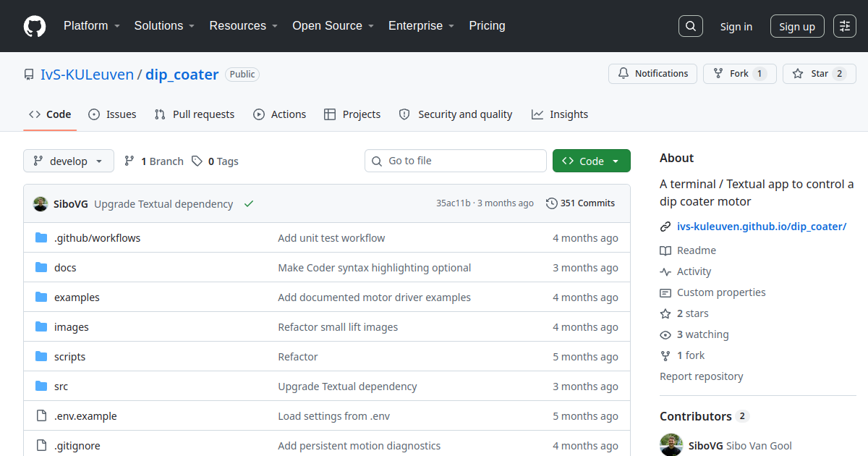
Task: Click the folder icon for src
Action: pos(41,387)
